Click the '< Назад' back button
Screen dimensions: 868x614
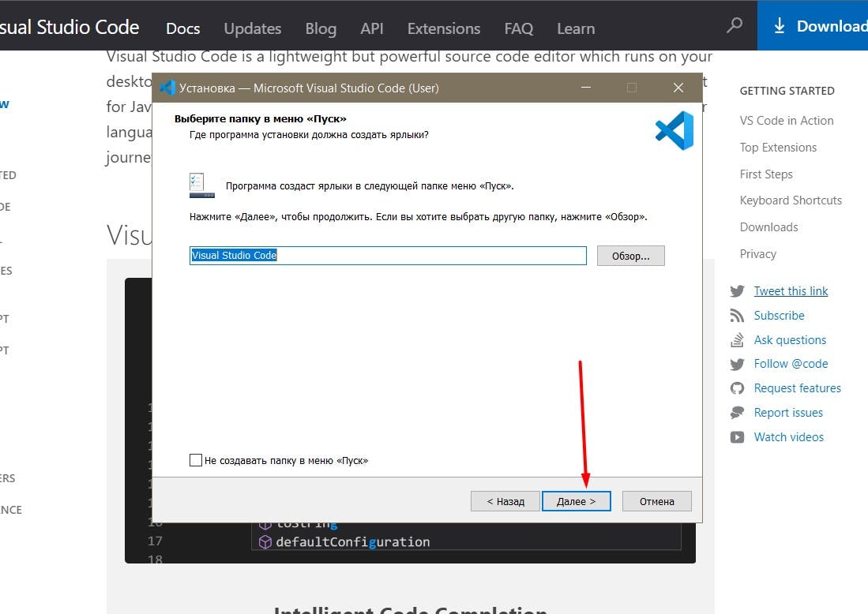click(505, 501)
